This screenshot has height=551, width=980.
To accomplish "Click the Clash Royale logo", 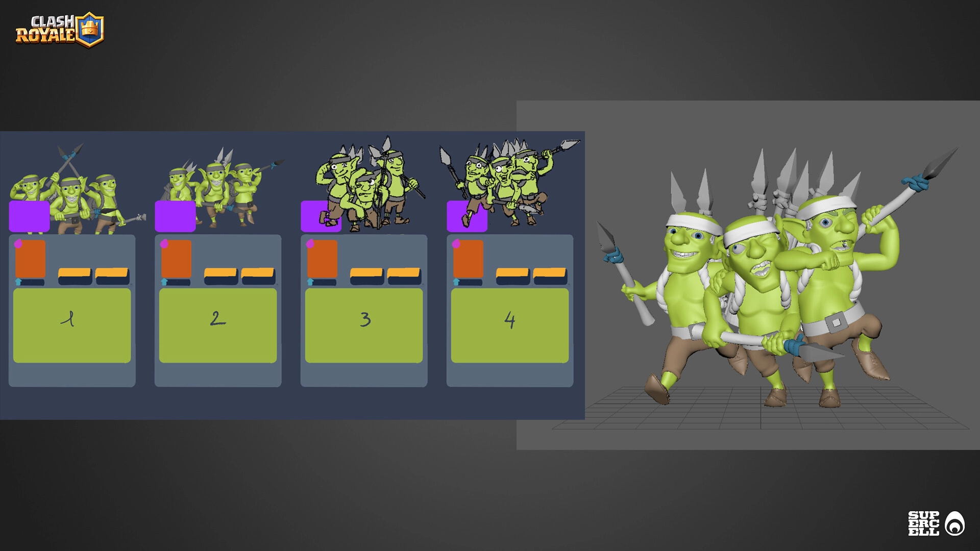I will (60, 30).
